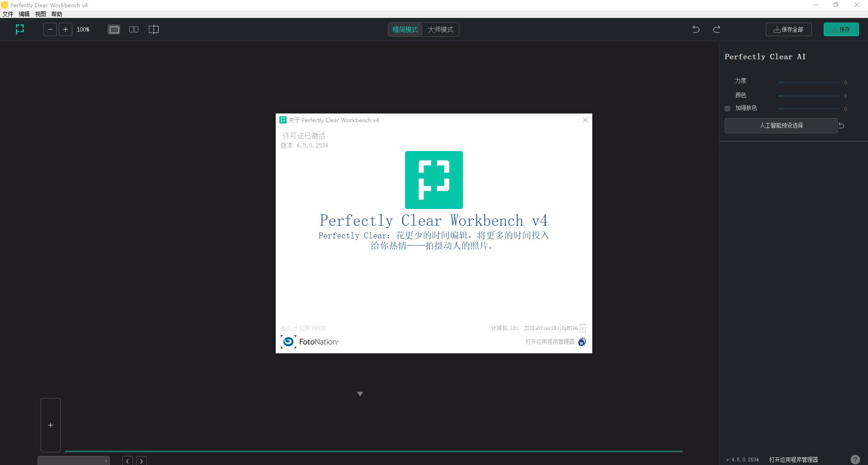868x465 pixels.
Task: Click the Perfectly Clear AI panel header
Action: tap(765, 57)
